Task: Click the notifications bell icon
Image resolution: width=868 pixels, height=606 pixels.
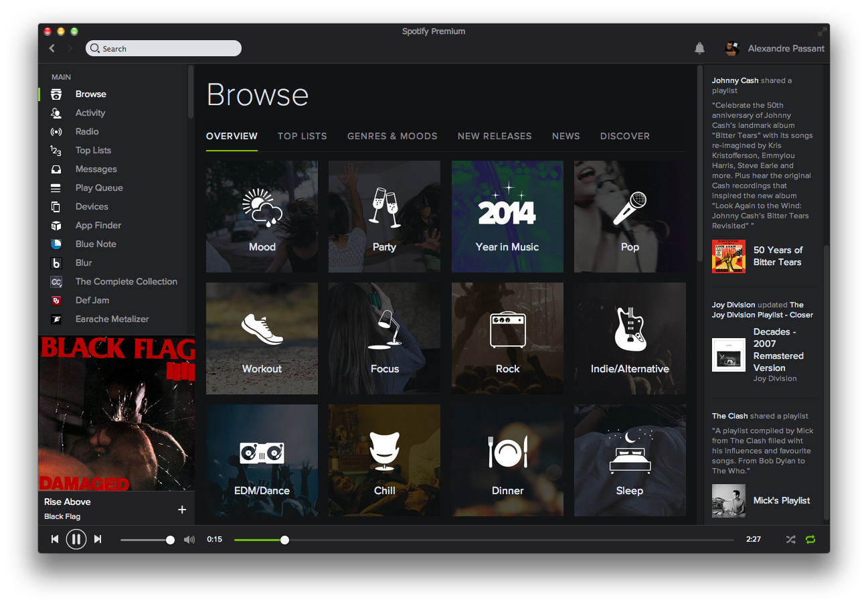Action: coord(699,48)
